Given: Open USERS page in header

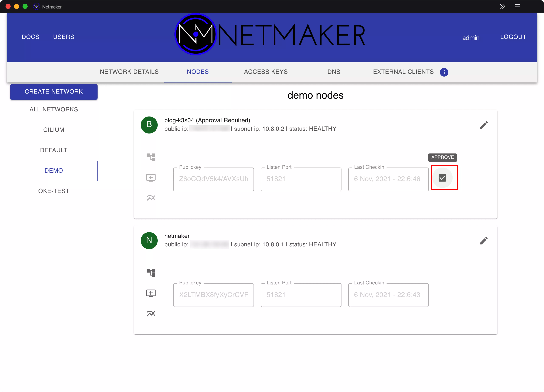Looking at the screenshot, I should [64, 37].
